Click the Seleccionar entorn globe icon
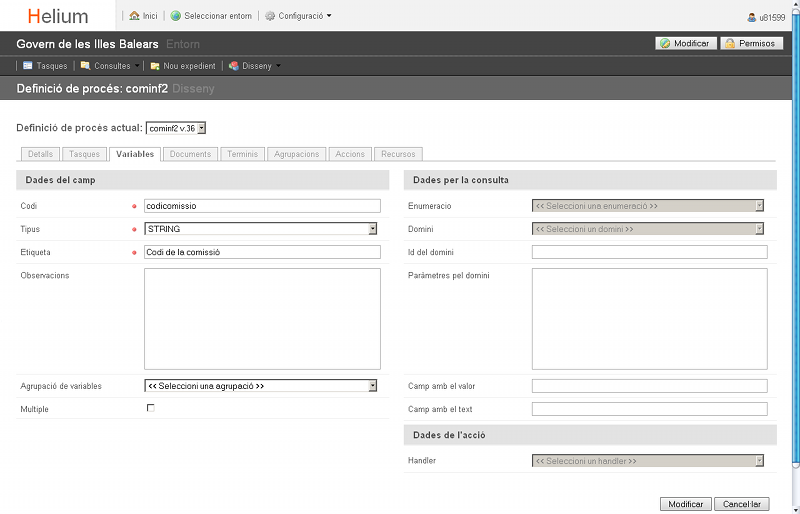The height and width of the screenshot is (514, 800). 176,16
